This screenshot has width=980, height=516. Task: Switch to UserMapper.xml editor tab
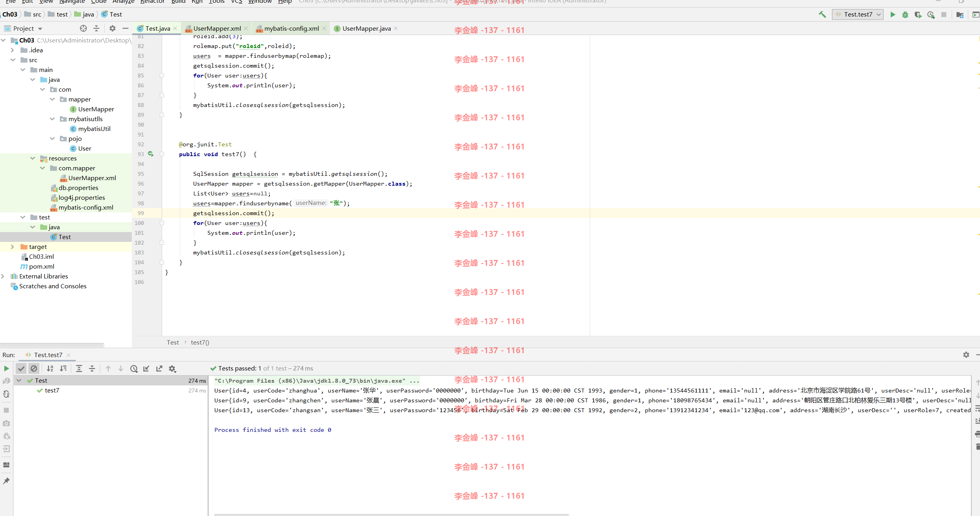point(217,28)
